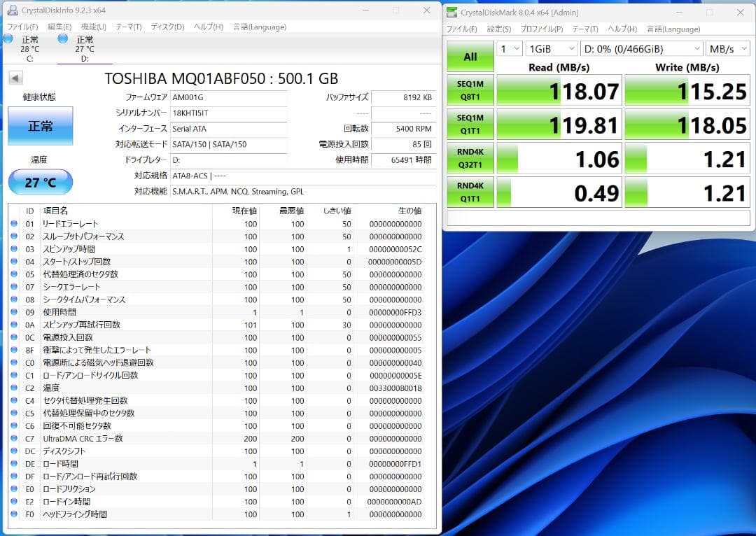The height and width of the screenshot is (536, 756).
Task: Click the CrystalDiskInfo title bar app icon
Action: [x=13, y=10]
